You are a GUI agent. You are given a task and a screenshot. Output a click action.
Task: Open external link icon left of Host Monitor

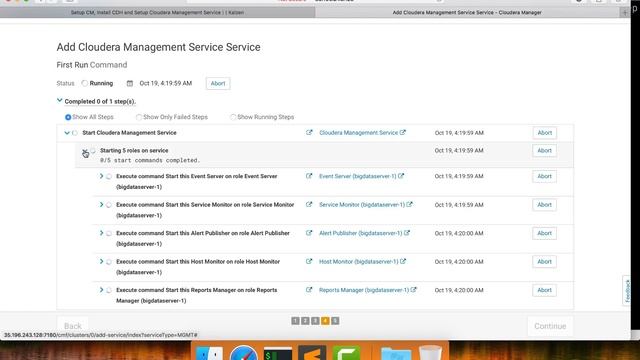pyautogui.click(x=309, y=262)
